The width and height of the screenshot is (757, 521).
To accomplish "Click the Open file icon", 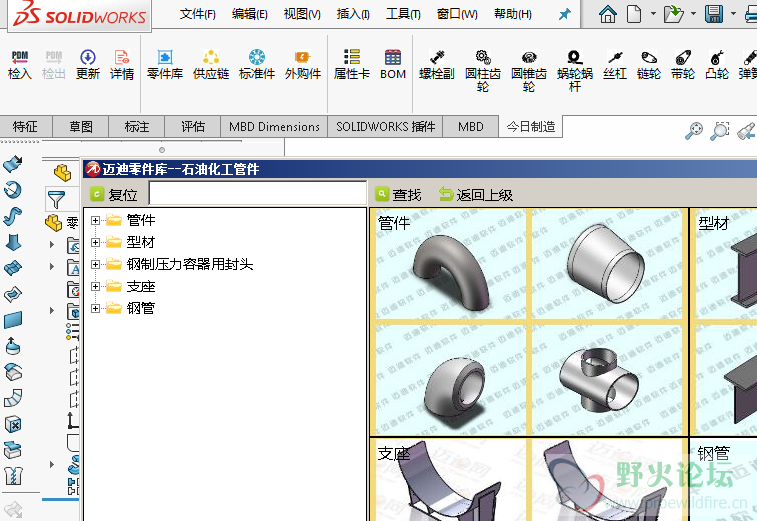I will pyautogui.click(x=673, y=14).
